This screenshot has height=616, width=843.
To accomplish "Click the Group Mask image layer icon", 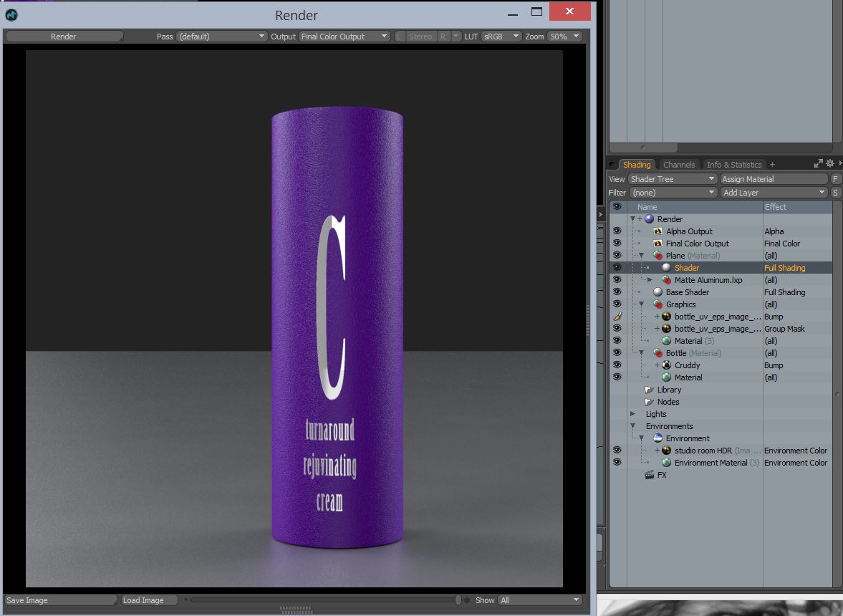I will click(x=667, y=329).
